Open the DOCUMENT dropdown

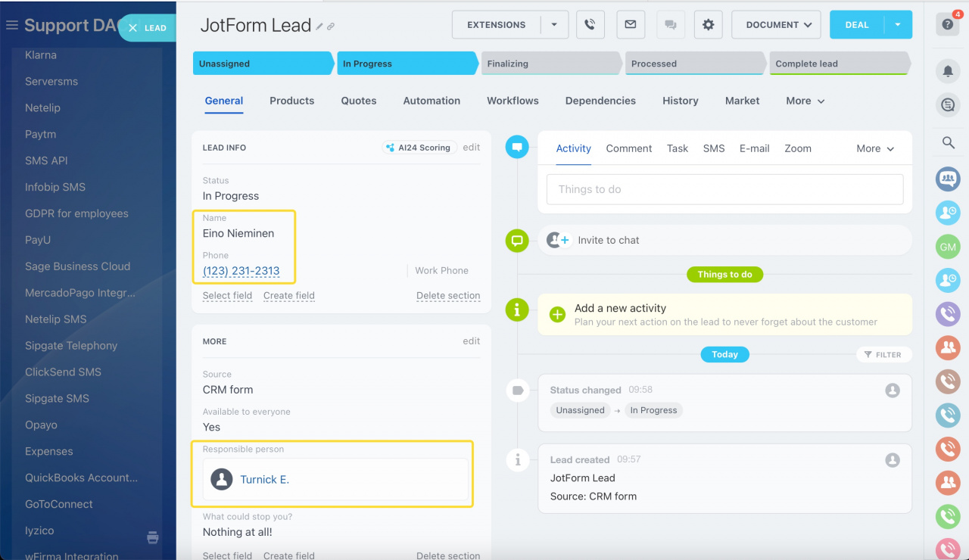[x=776, y=24]
